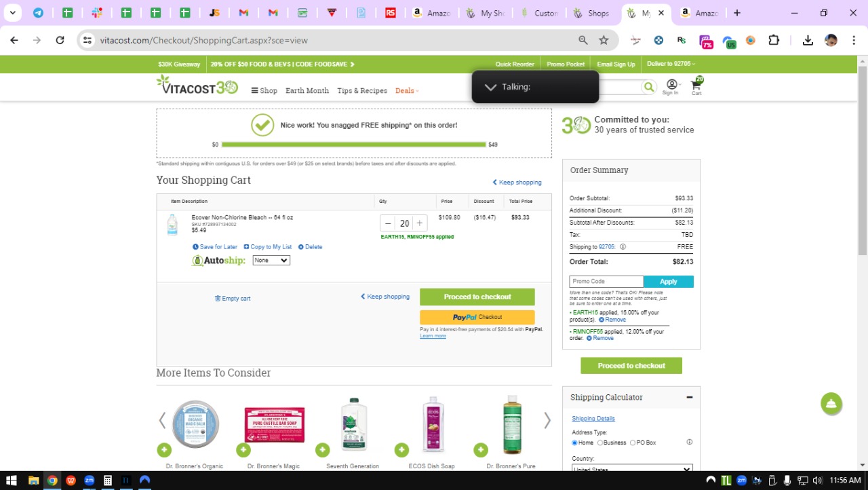
Task: Open the Windows Start menu
Action: pyautogui.click(x=12, y=480)
